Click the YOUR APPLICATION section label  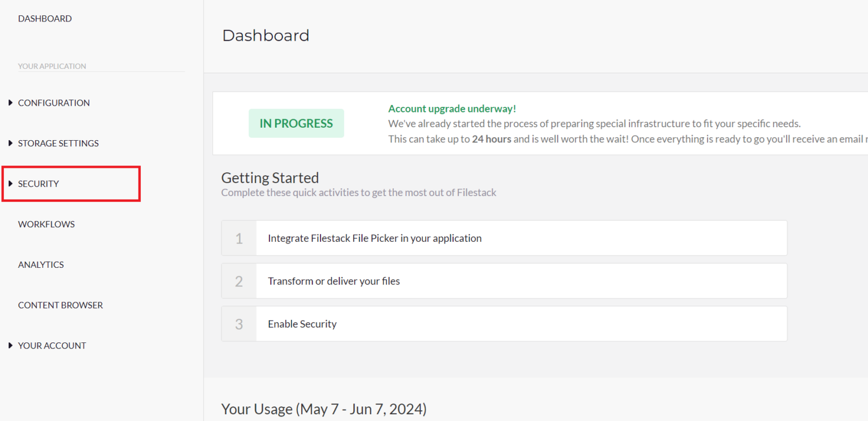coord(52,66)
